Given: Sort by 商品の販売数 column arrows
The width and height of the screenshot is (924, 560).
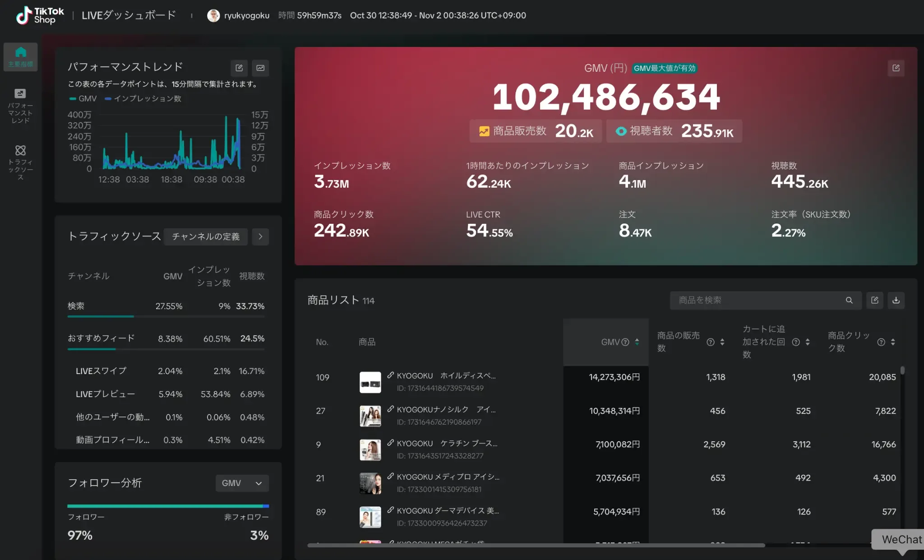Looking at the screenshot, I should [722, 342].
